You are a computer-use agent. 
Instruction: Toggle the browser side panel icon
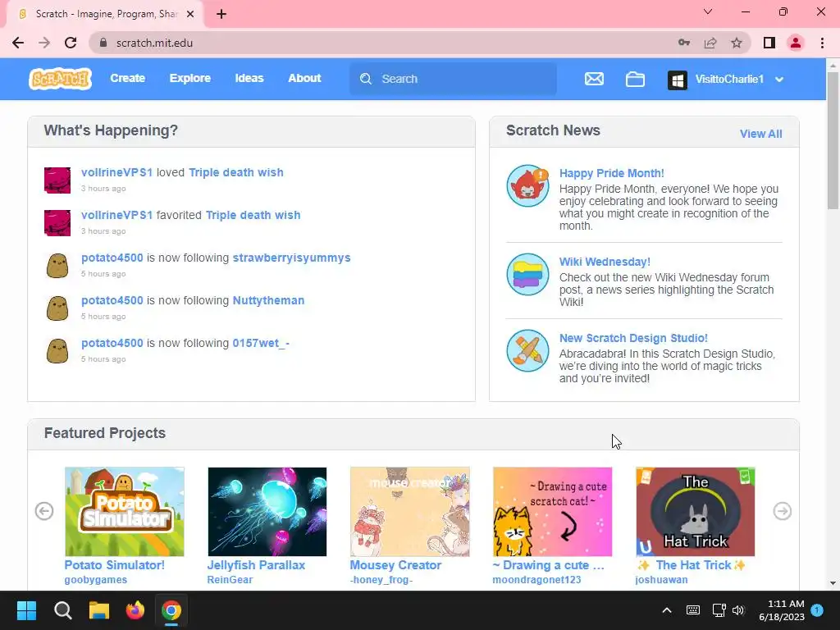(x=769, y=43)
